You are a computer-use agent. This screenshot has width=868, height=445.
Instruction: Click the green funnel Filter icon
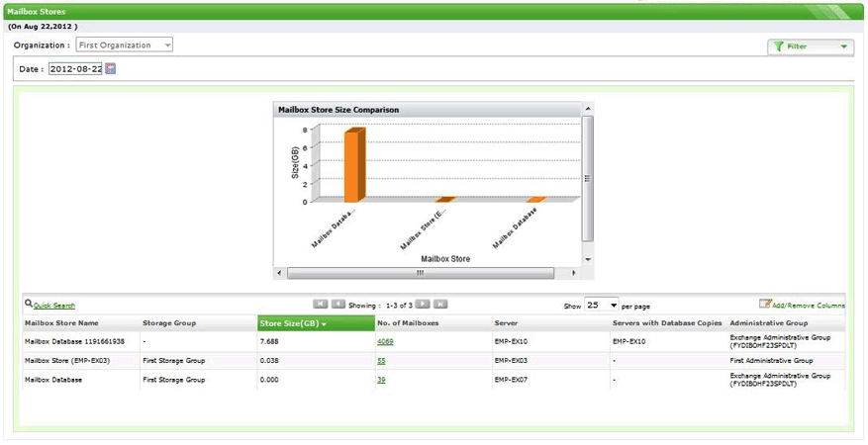[x=779, y=46]
